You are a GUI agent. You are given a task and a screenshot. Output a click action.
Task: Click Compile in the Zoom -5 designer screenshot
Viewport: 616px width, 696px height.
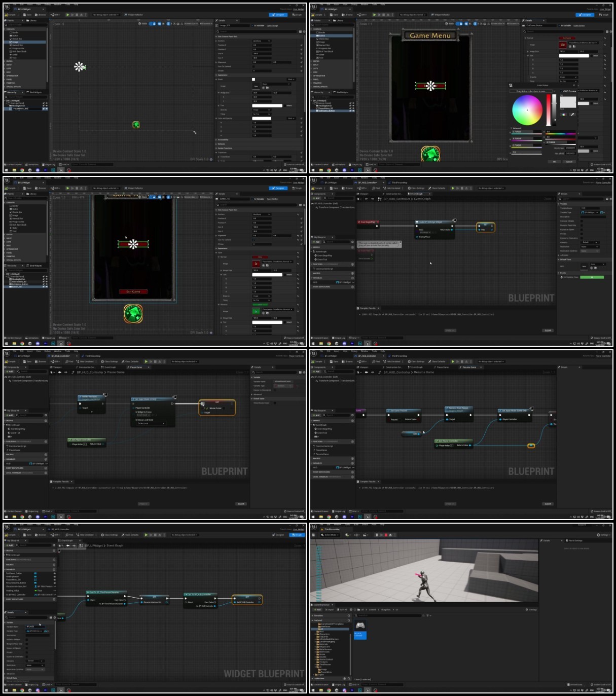[x=11, y=15]
